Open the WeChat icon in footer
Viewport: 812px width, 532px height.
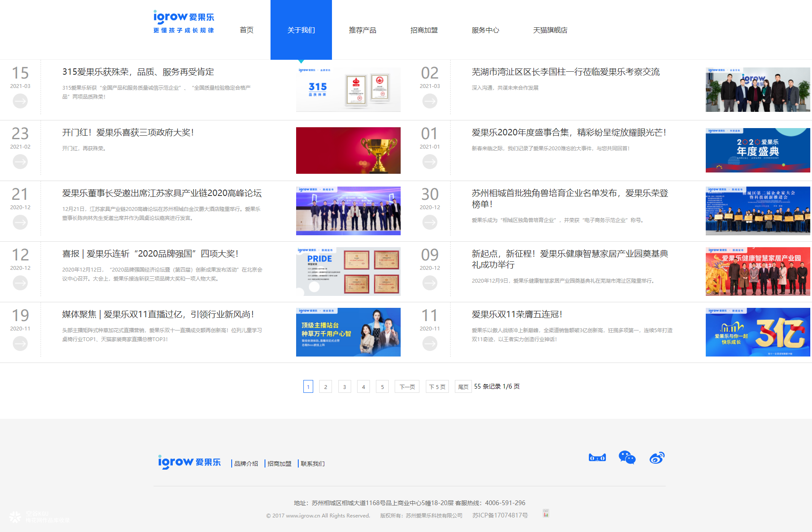(x=627, y=457)
